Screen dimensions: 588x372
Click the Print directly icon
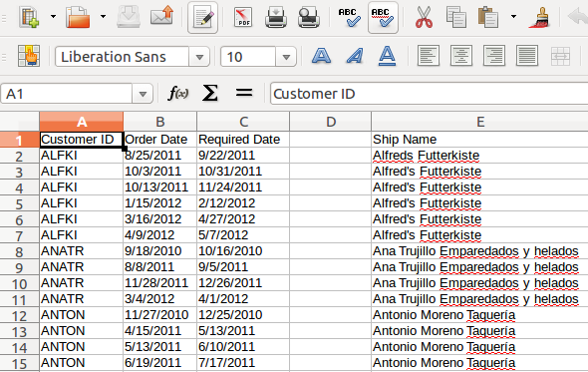tap(276, 17)
